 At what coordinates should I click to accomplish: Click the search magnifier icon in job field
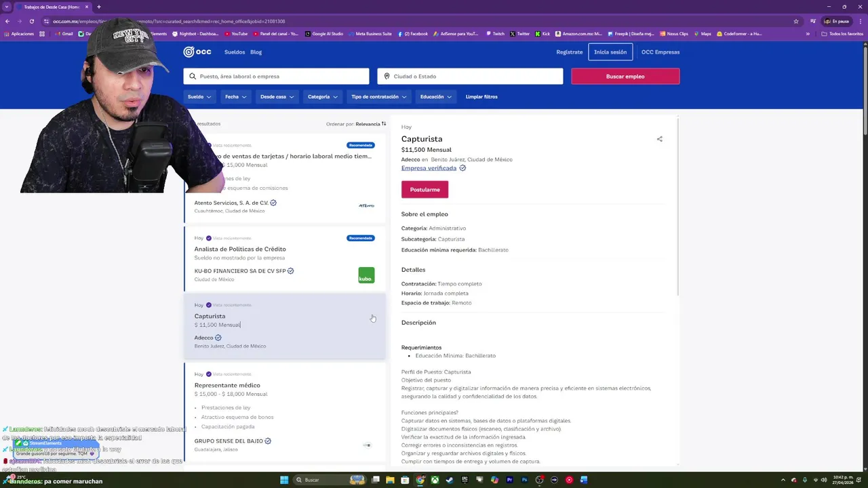193,77
